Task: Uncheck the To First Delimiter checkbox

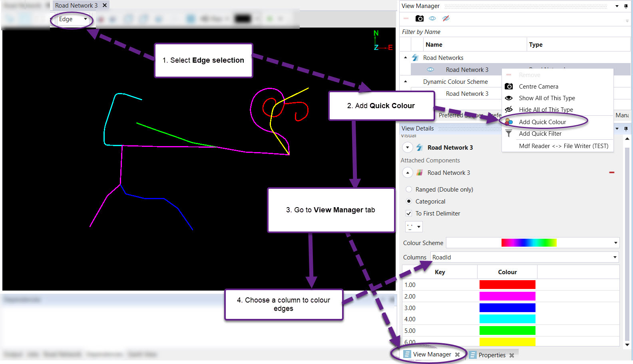Action: (409, 214)
